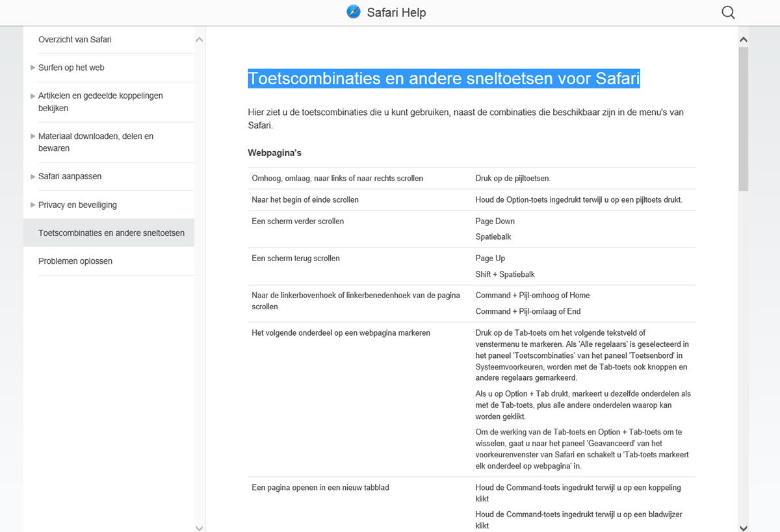The width and height of the screenshot is (780, 532).
Task: Click the paragraph starting 'Om de werking van de Tab-toets'
Action: 582,449
